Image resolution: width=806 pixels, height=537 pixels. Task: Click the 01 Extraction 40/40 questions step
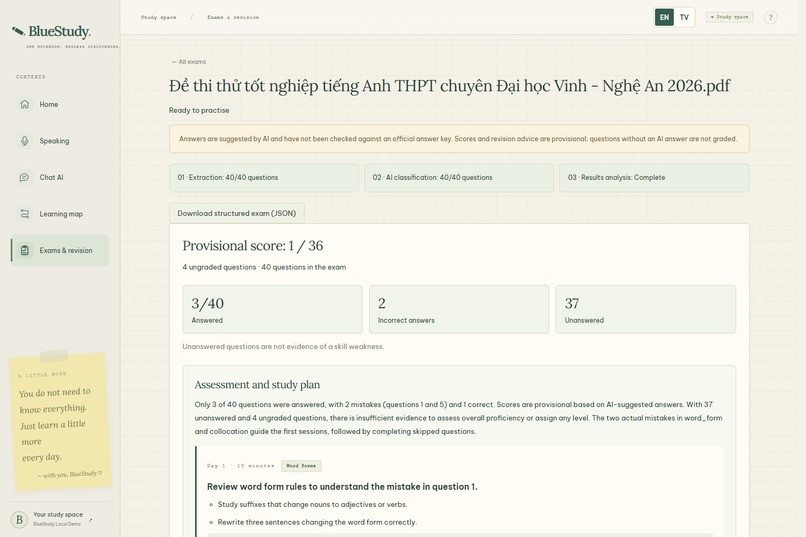[264, 178]
